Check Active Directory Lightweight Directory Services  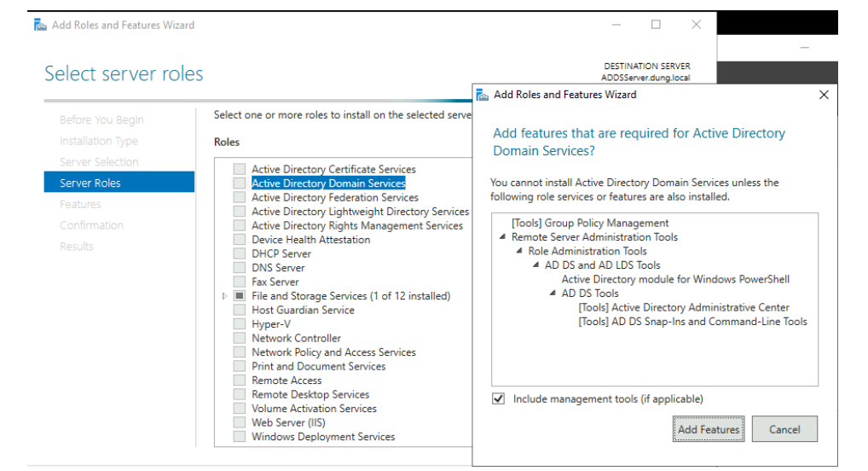pos(239,211)
